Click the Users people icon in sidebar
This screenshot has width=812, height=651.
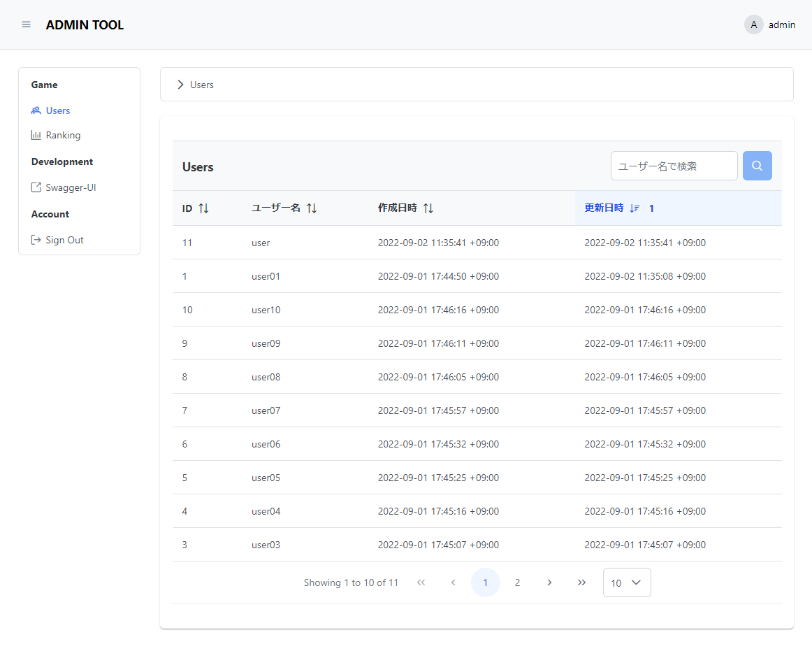36,110
